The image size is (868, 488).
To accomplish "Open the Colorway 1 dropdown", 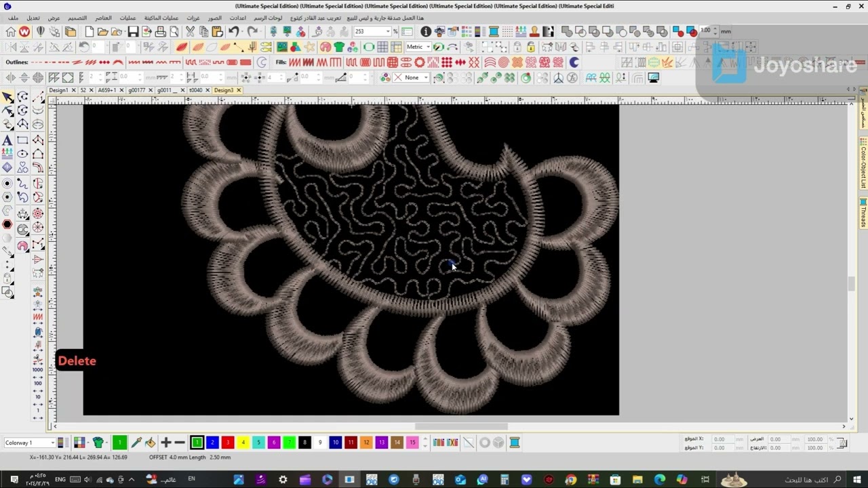I will [x=52, y=443].
